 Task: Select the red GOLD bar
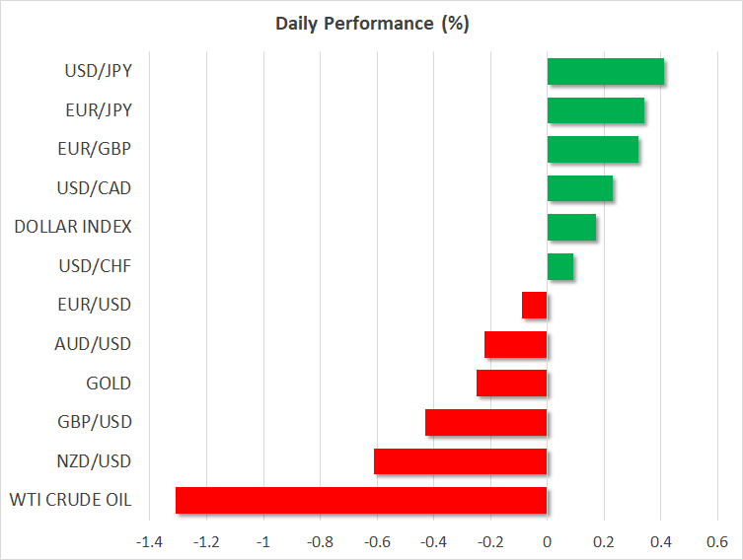[511, 384]
